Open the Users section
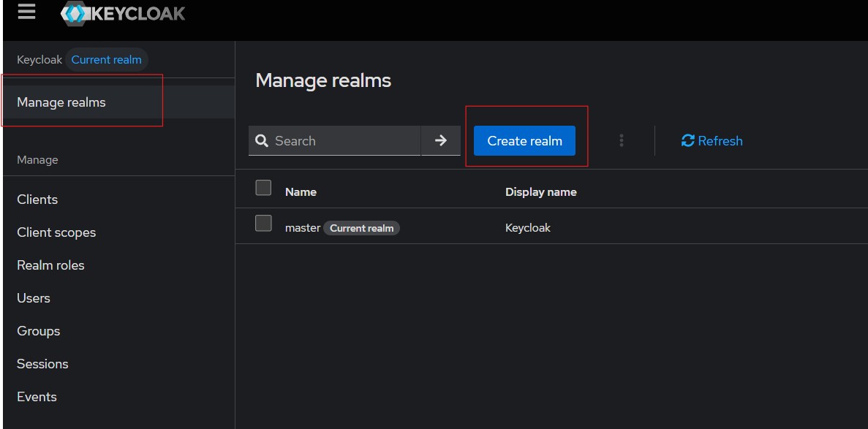This screenshot has height=429, width=868. click(x=34, y=298)
